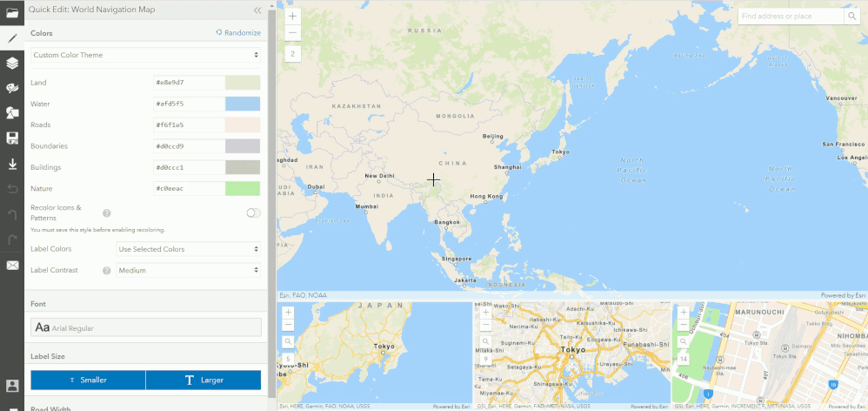Click the magnifier button beside the address field
Image resolution: width=868 pixels, height=411 pixels.
click(x=852, y=16)
